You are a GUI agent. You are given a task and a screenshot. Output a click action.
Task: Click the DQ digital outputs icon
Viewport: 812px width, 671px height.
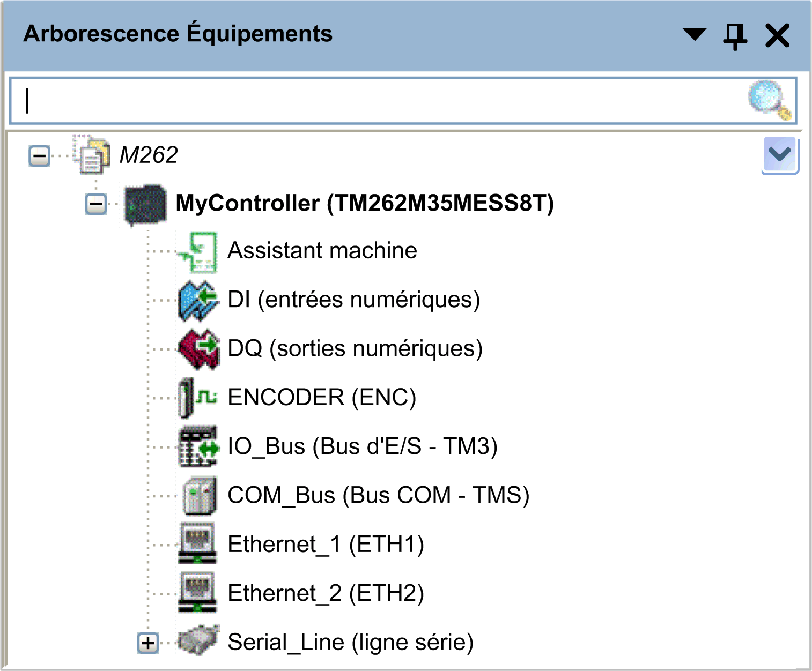(x=198, y=349)
